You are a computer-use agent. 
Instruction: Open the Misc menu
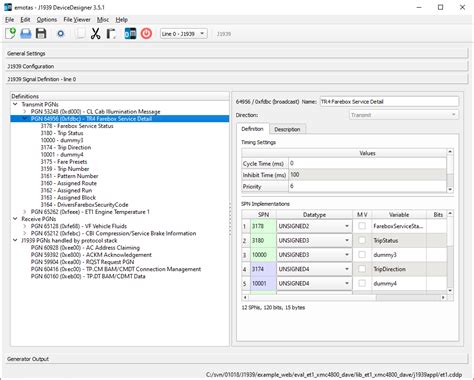103,20
